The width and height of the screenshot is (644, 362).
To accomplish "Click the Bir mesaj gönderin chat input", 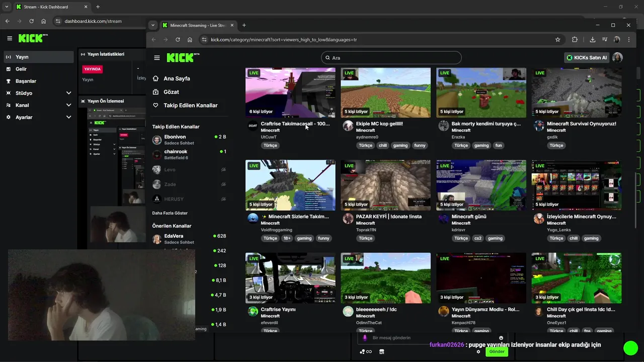I will click(x=433, y=338).
